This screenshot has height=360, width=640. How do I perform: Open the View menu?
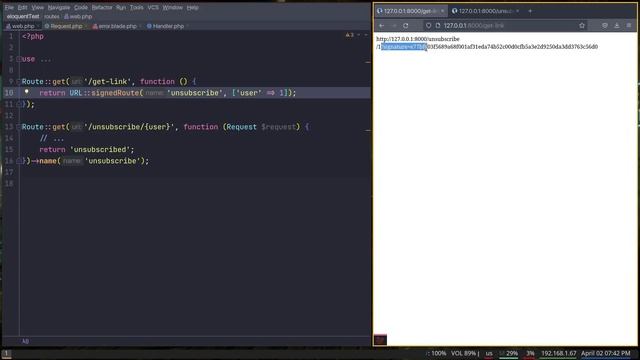pyautogui.click(x=38, y=7)
